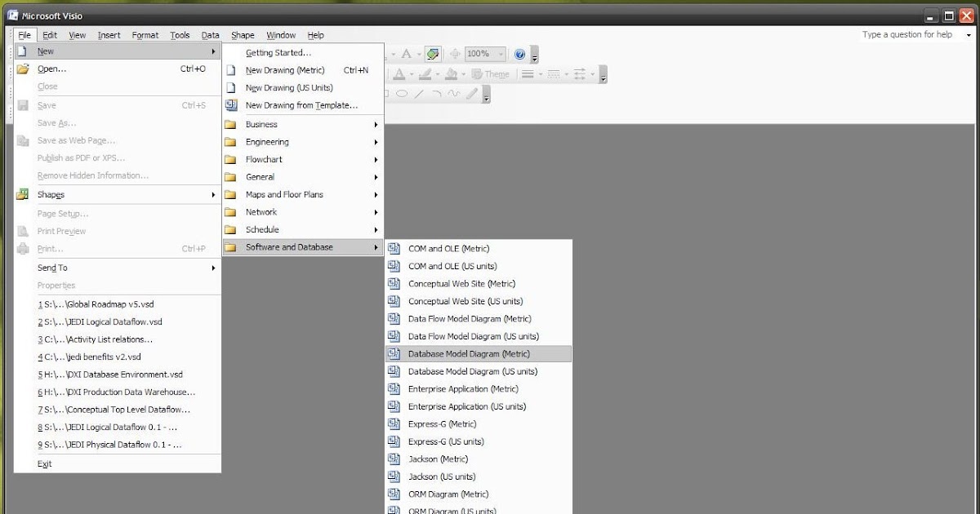This screenshot has width=980, height=514.
Task: Select the Ellipse drawing tool
Action: 402,93
